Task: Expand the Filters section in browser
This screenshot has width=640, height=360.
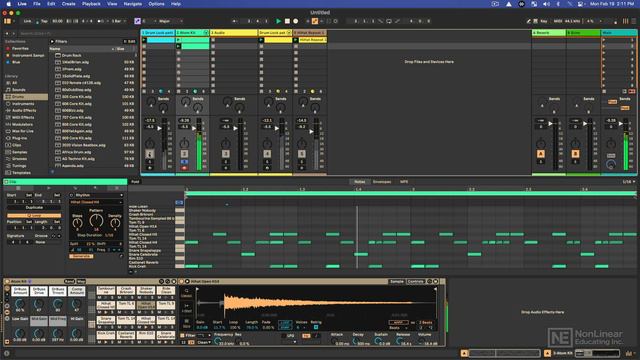Action: (x=52, y=41)
